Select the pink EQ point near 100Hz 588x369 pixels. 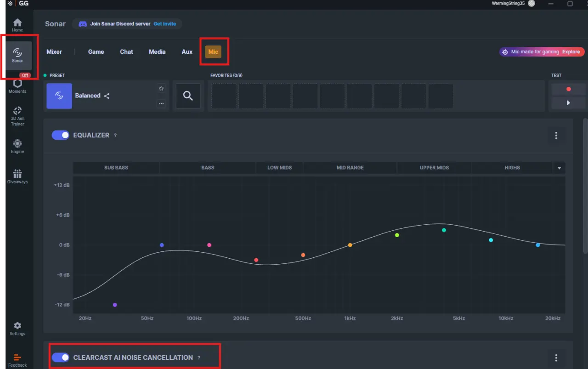click(x=209, y=245)
